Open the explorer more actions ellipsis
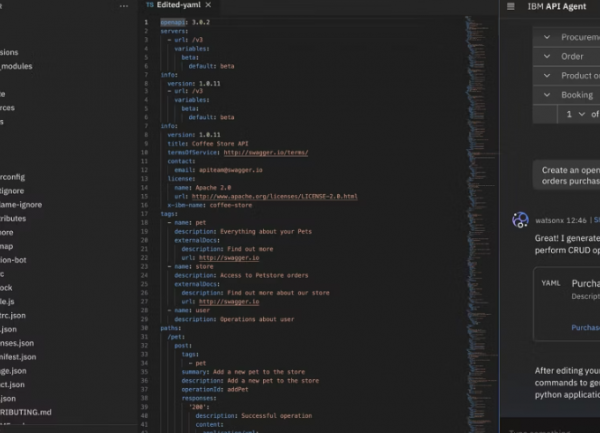The image size is (600, 433). click(124, 6)
